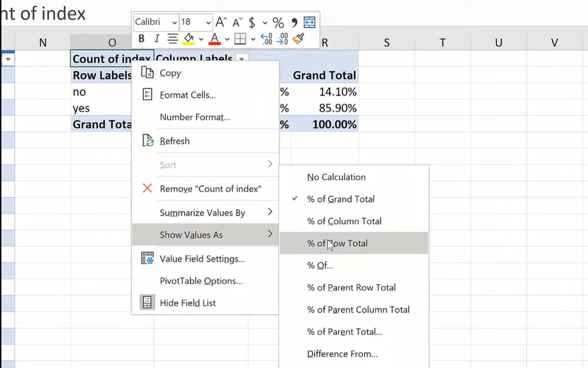Screen dimensions: 588x368
Task: Select No Calculation option
Action: pos(354,177)
